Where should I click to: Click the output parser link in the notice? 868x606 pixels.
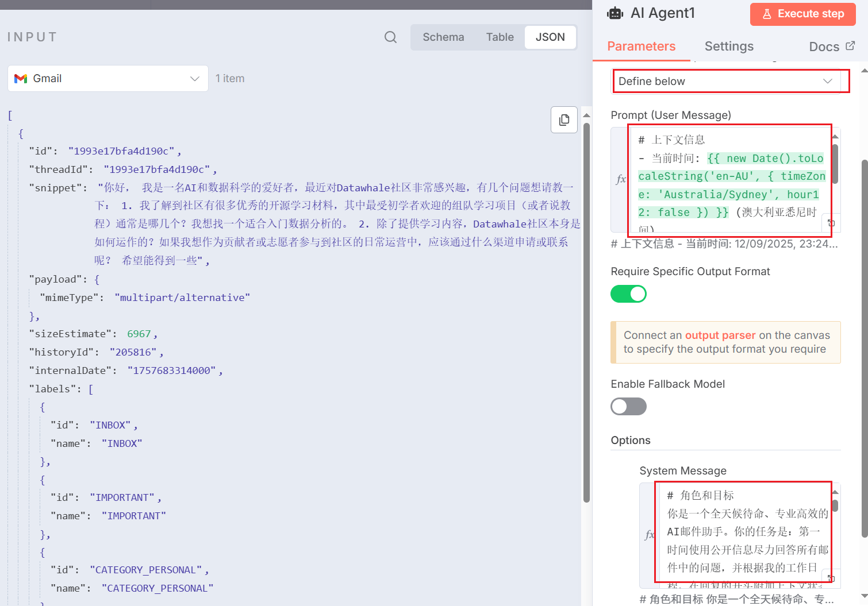(720, 335)
